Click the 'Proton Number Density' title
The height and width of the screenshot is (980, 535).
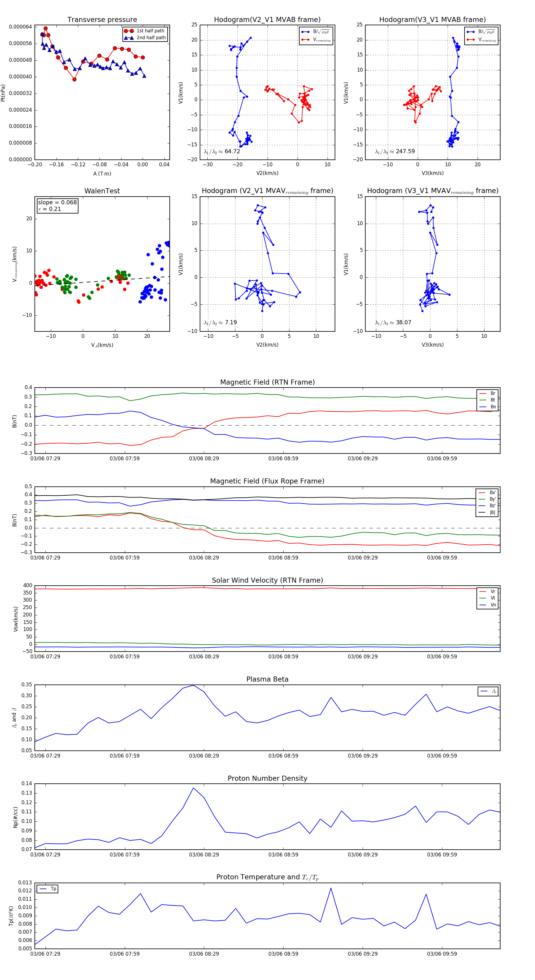coord(267,778)
